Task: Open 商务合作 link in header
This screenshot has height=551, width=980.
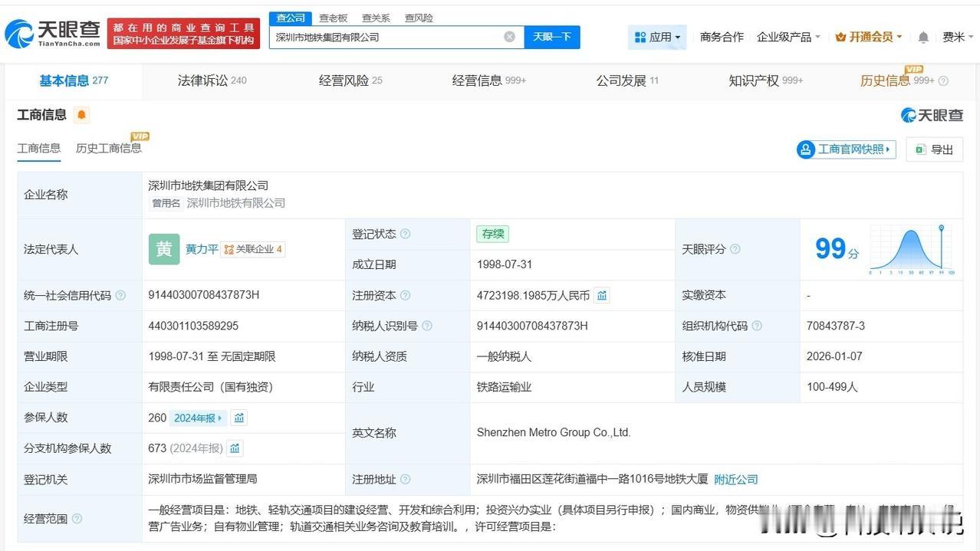Action: click(722, 37)
